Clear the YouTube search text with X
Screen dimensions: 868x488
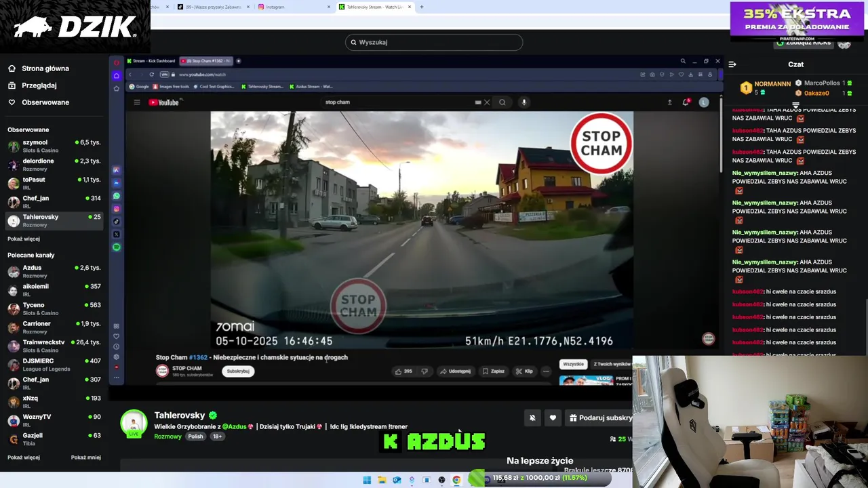487,102
